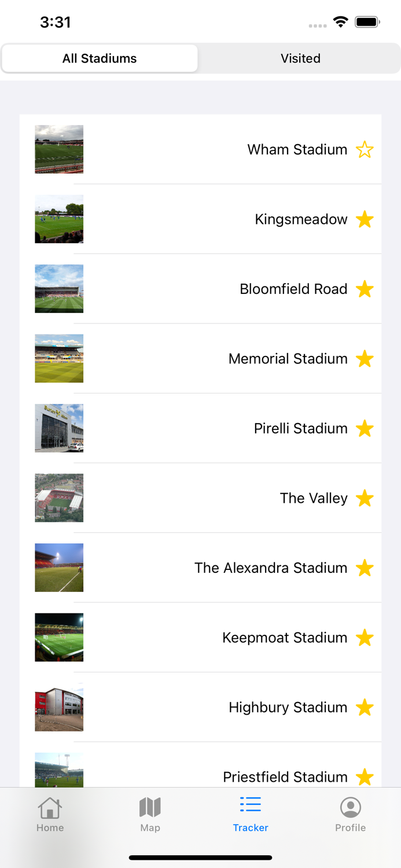Switch to the Visited tab
This screenshot has width=401, height=868.
(300, 58)
